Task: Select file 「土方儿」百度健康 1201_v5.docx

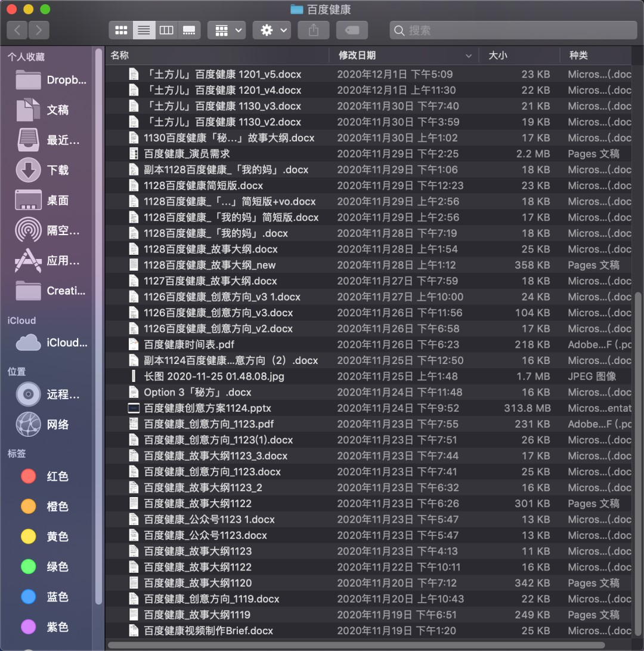Action: click(369, 74)
